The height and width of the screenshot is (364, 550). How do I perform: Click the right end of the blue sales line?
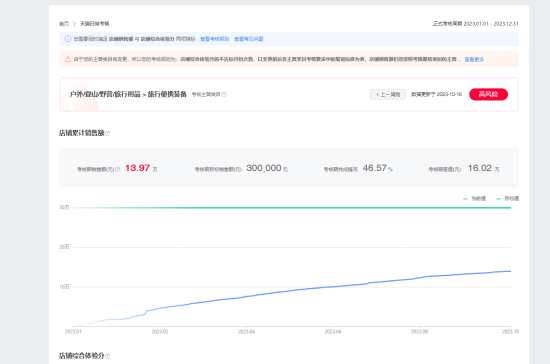510,271
